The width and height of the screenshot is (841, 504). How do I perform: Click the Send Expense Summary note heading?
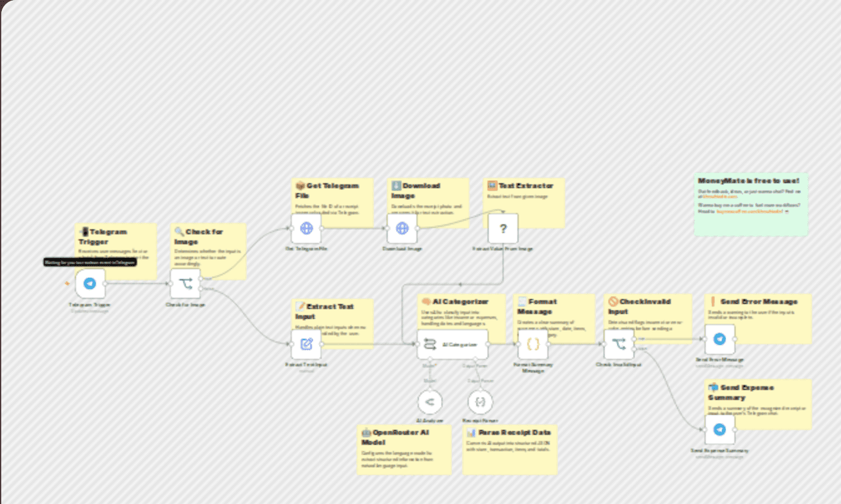(741, 392)
